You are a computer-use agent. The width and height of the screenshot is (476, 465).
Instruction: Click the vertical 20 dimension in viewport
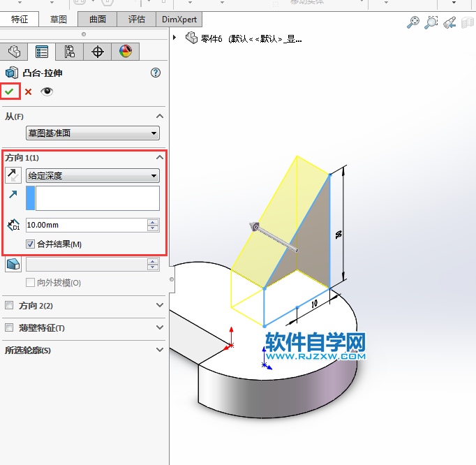pyautogui.click(x=339, y=234)
